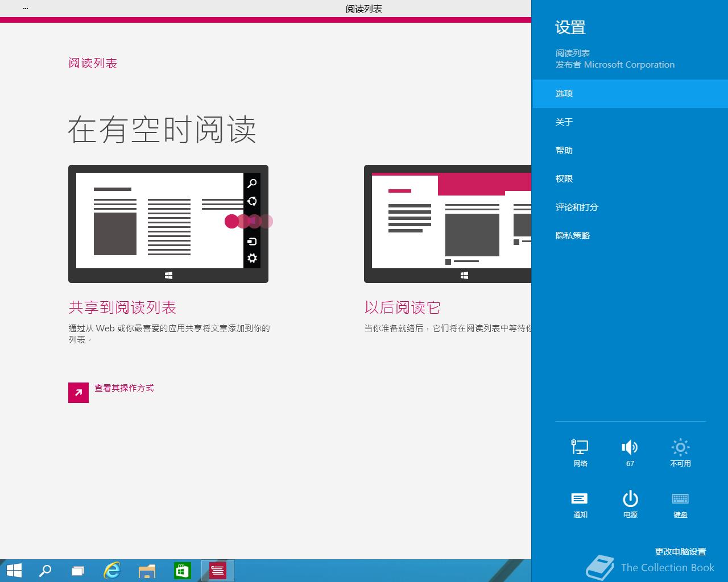Open the title bar ellipsis menu
The image size is (728, 582).
[x=26, y=9]
